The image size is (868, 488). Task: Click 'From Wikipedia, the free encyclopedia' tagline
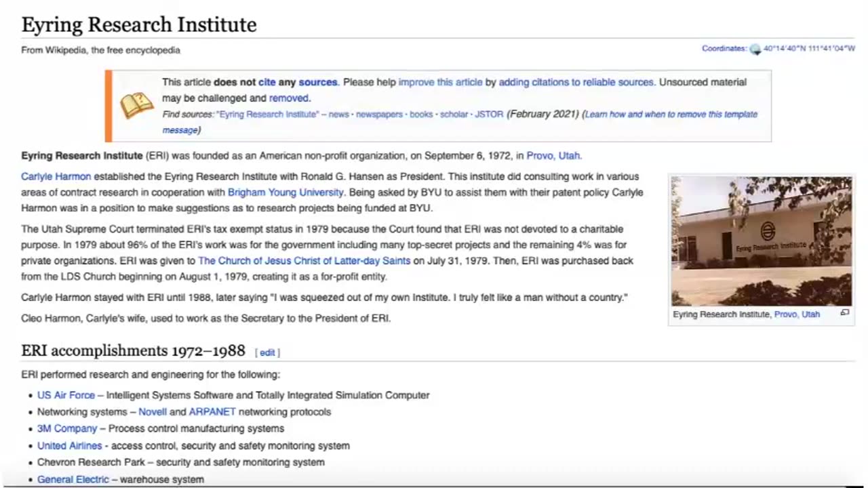coord(100,50)
